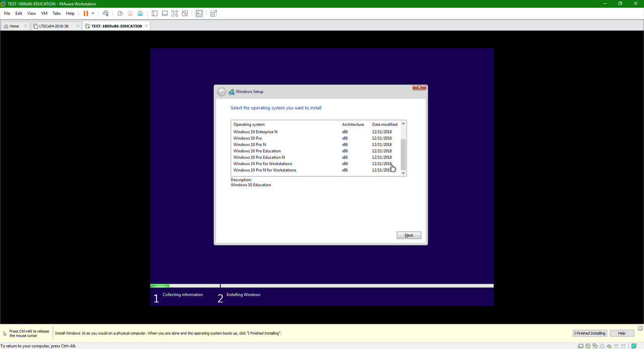Open the Edit menu
This screenshot has width=644, height=349.
coord(19,13)
